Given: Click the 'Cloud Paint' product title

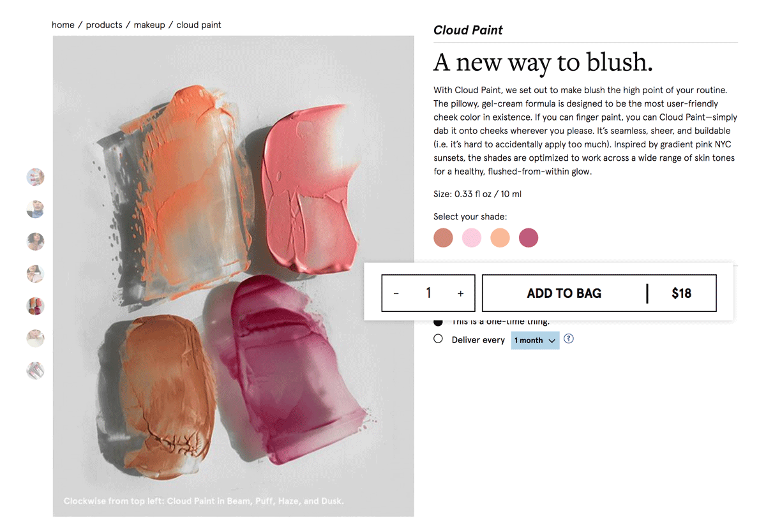Looking at the screenshot, I should tap(468, 30).
